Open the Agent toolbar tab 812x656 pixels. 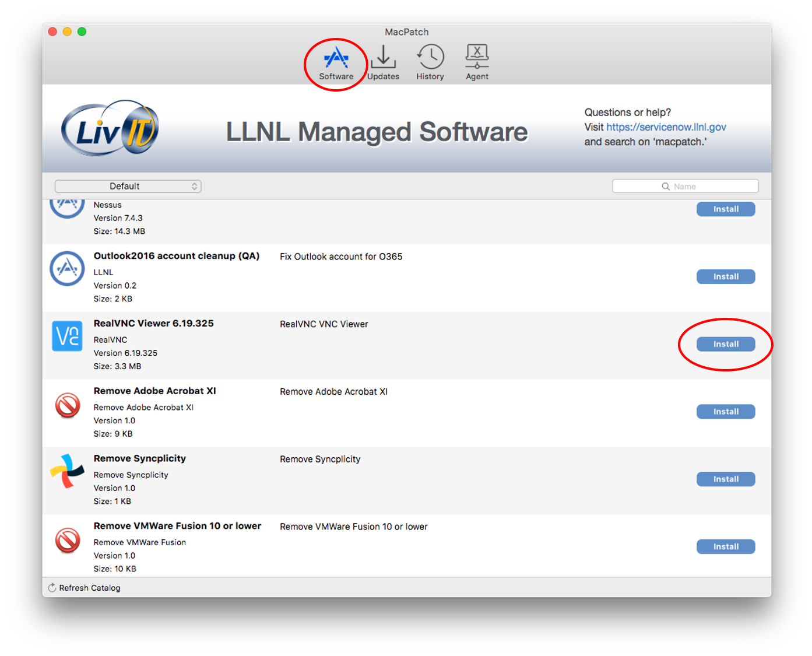(x=477, y=64)
